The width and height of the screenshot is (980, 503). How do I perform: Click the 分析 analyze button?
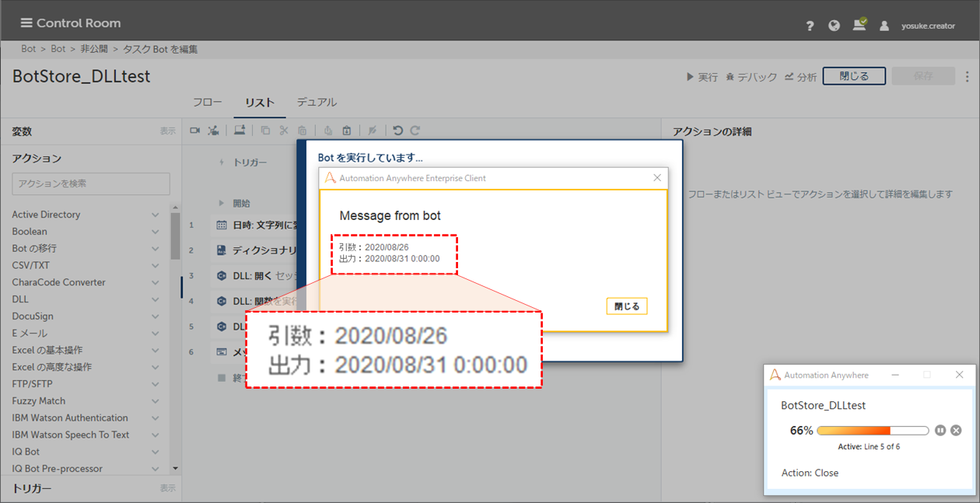click(x=800, y=77)
